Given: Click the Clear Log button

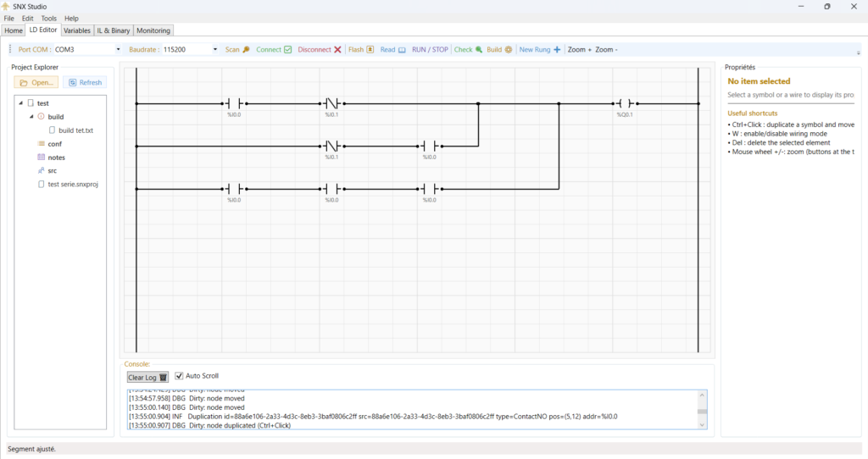Looking at the screenshot, I should point(147,377).
